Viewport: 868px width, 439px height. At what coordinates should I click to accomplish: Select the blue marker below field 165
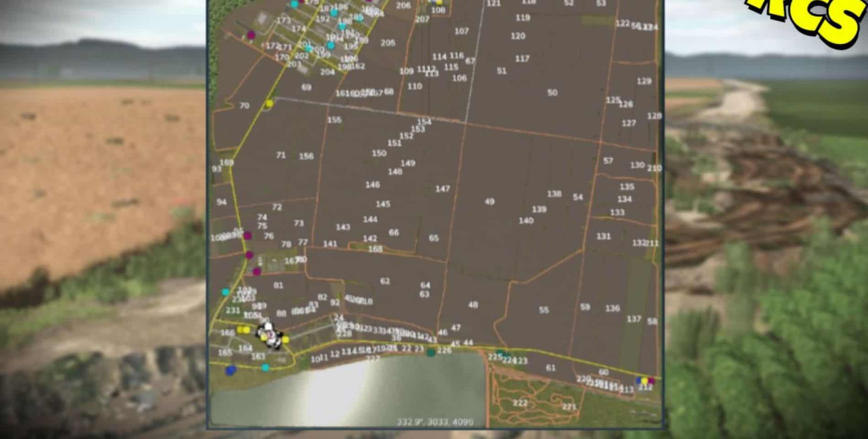click(x=231, y=370)
